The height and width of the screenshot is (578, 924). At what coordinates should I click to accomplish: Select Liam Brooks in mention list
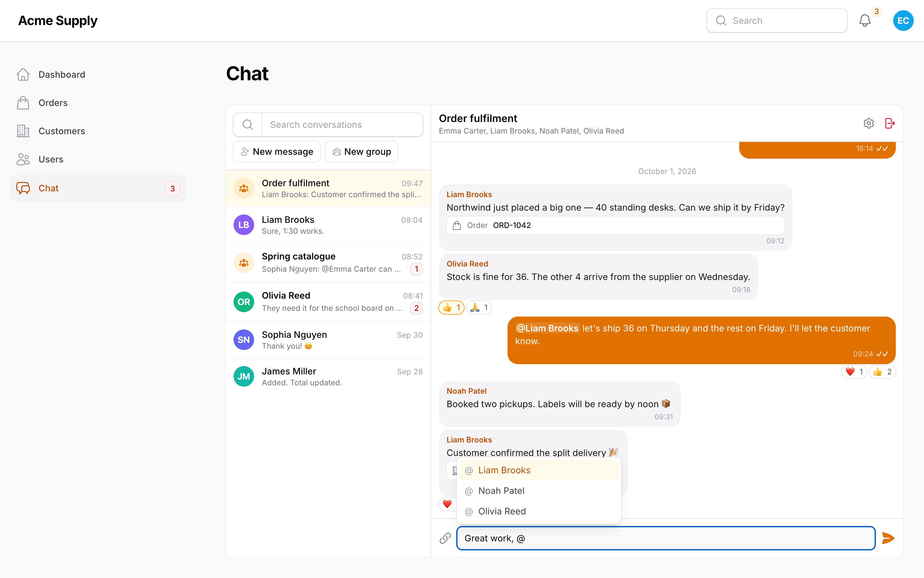(x=539, y=470)
